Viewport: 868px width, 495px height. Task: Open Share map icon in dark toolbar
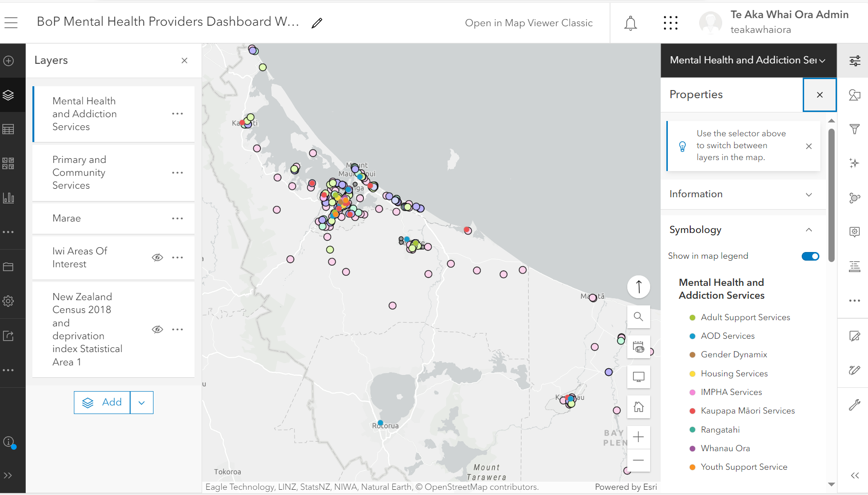point(9,336)
